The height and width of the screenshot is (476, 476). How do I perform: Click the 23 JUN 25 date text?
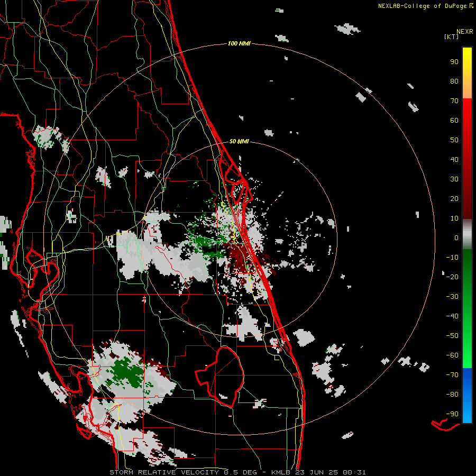pyautogui.click(x=317, y=472)
